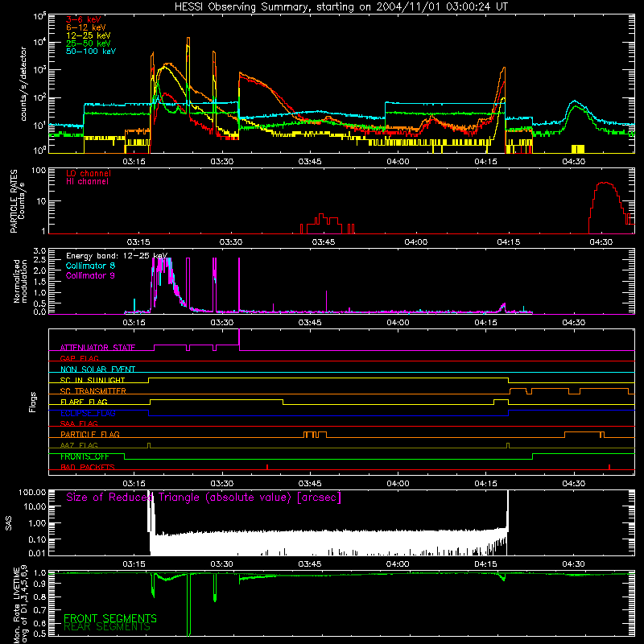Click the 04:30 tick under count-rate plot
The image size is (644, 644).
[x=574, y=162]
